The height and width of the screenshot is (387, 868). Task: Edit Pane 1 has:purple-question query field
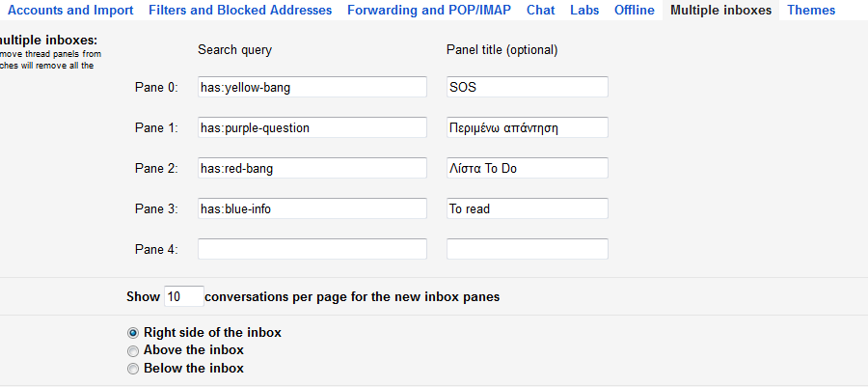312,127
